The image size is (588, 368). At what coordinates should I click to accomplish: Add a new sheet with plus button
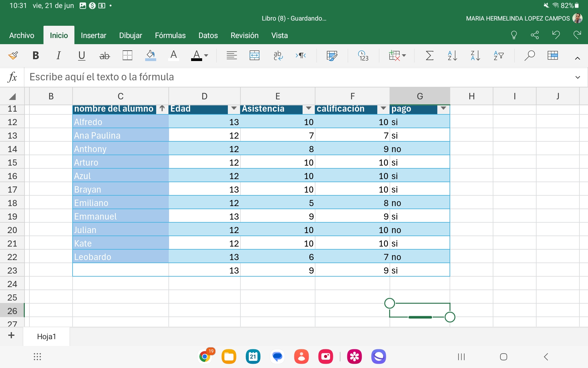coord(11,335)
